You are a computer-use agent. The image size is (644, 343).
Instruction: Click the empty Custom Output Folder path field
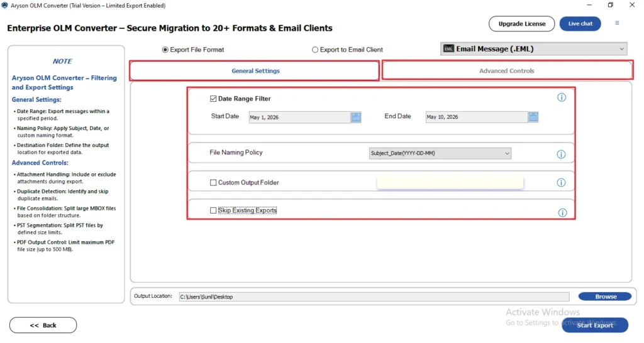point(450,183)
